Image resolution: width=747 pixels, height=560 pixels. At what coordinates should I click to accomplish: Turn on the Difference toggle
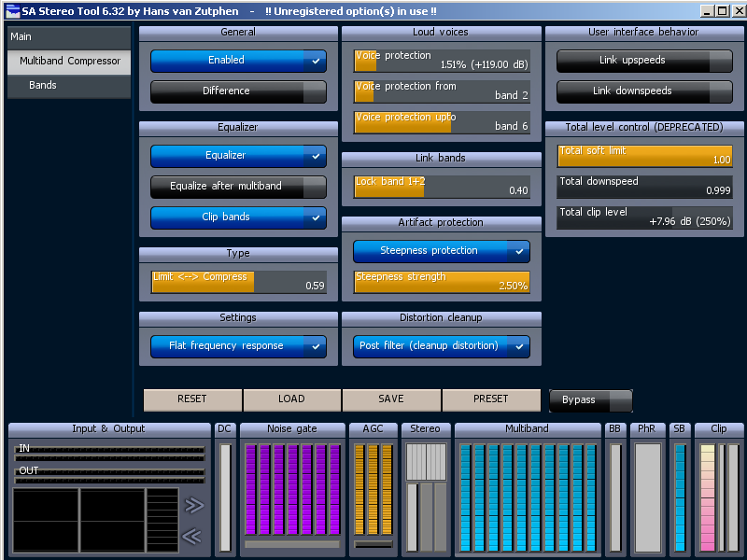point(239,91)
